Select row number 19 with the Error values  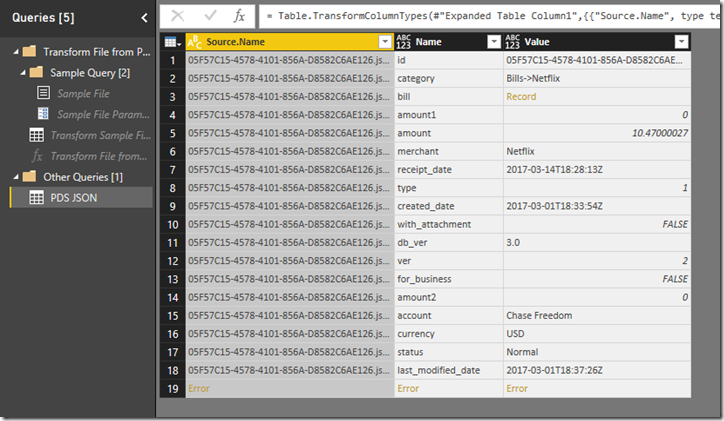[171, 388]
